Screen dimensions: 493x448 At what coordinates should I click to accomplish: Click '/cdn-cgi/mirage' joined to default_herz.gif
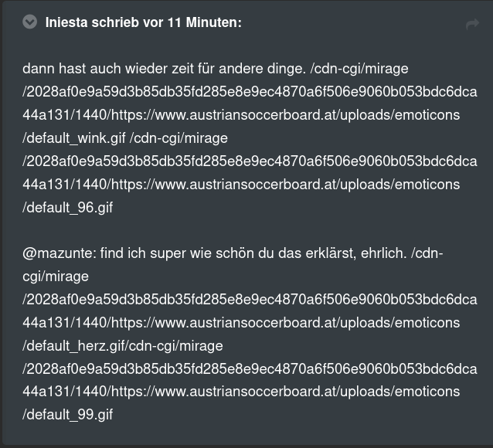click(174, 346)
